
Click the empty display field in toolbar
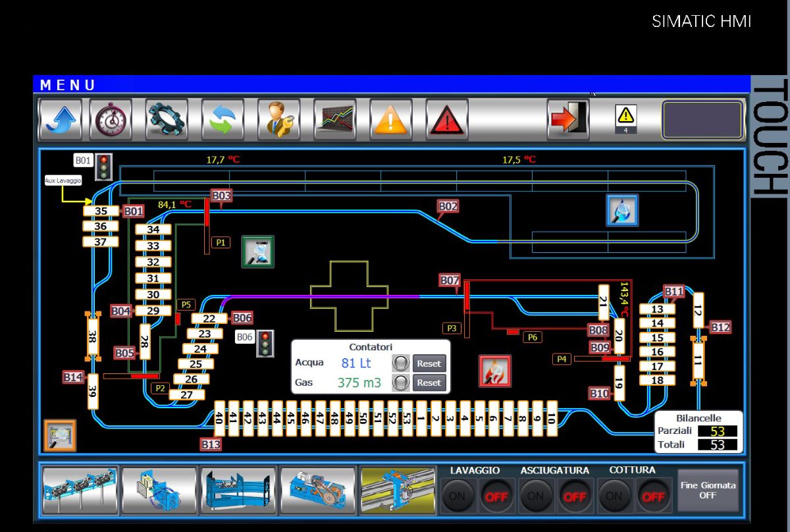point(702,119)
